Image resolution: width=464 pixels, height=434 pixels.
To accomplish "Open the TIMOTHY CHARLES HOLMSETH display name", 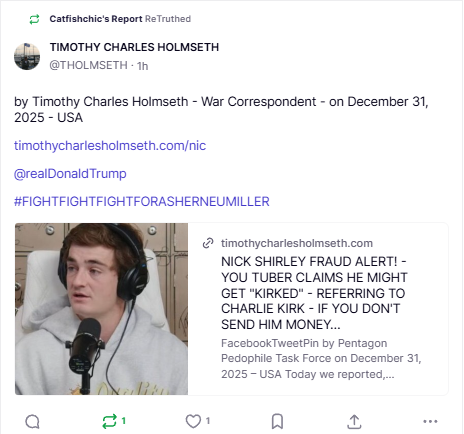I will click(134, 47).
